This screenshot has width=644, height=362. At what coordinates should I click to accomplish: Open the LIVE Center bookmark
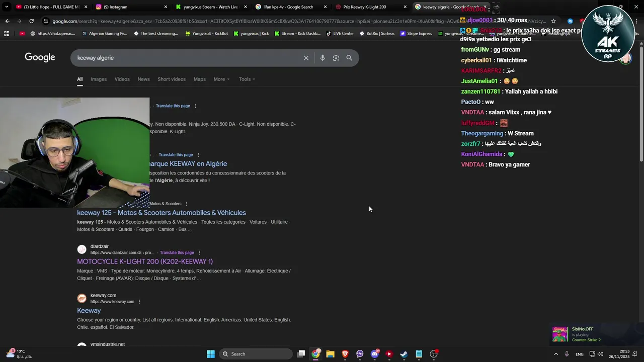[x=340, y=34]
